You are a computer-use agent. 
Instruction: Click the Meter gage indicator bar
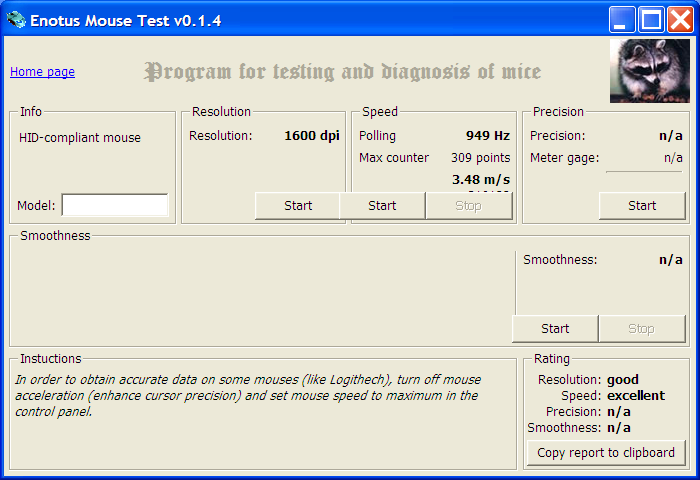[x=643, y=172]
